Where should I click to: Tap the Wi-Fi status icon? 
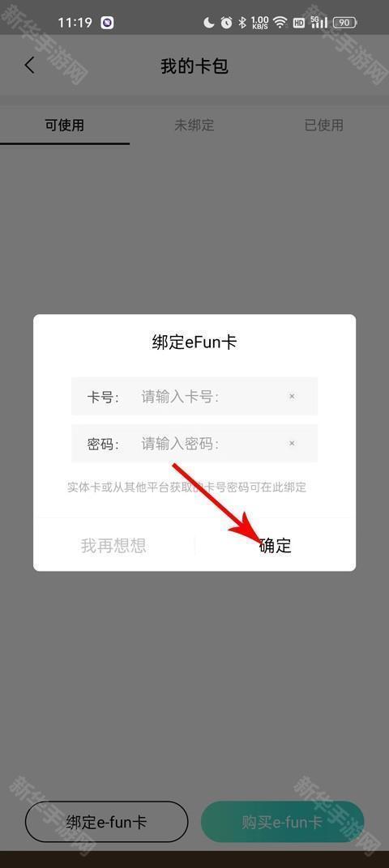coord(280,23)
